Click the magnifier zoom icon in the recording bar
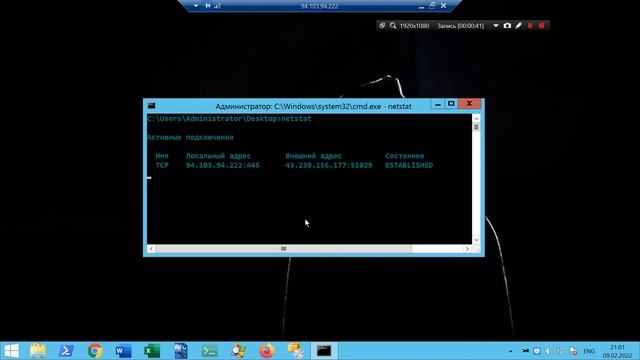 (393, 25)
